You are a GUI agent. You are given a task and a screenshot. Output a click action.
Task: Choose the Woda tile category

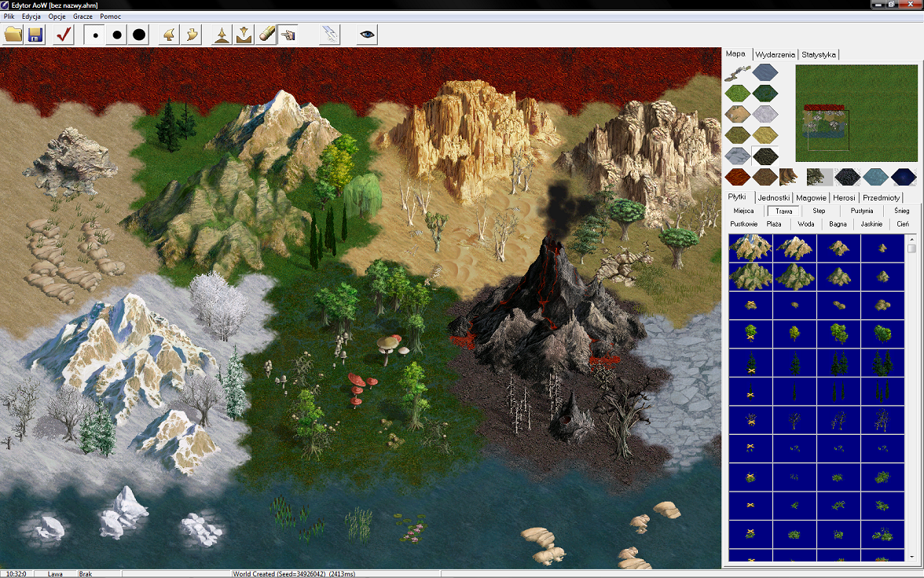pos(805,224)
